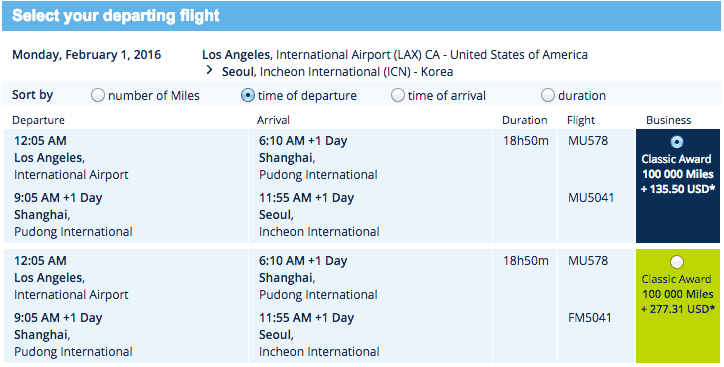Image resolution: width=724 pixels, height=367 pixels.
Task: Click the Select your departing flight banner
Action: (361, 16)
